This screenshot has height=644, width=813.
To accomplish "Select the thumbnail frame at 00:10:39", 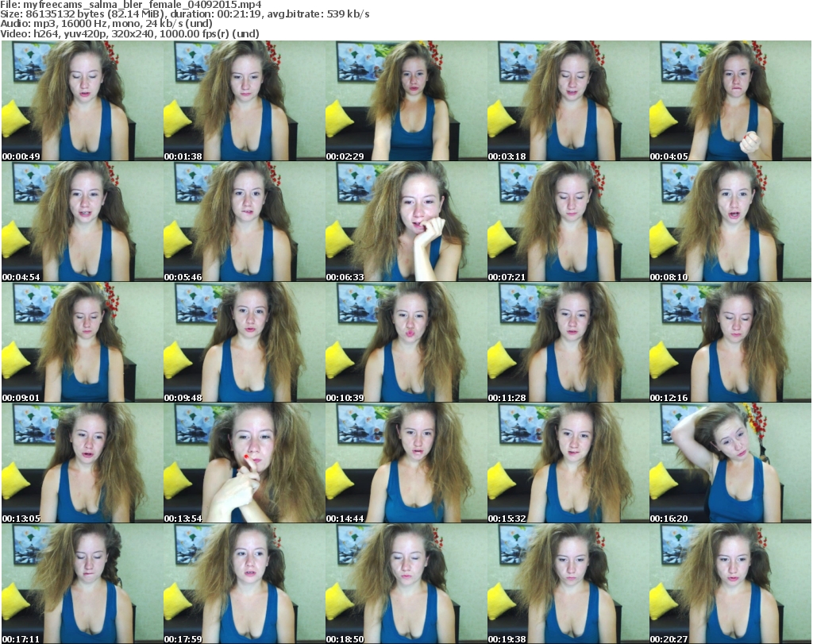I will coord(406,342).
